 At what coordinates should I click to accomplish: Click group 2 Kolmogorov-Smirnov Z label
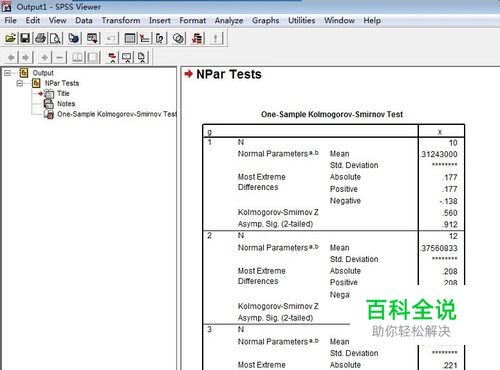(x=278, y=306)
